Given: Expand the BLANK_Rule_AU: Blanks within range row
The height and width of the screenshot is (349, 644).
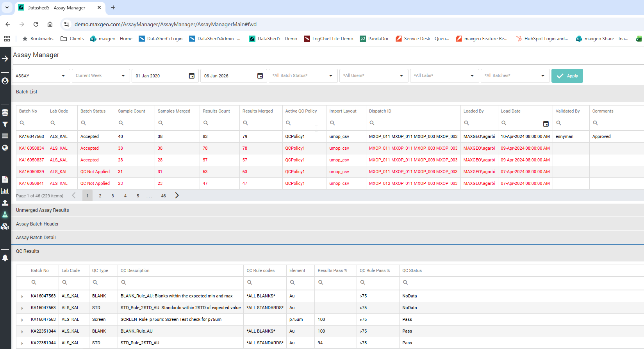Looking at the screenshot, I should (22, 296).
